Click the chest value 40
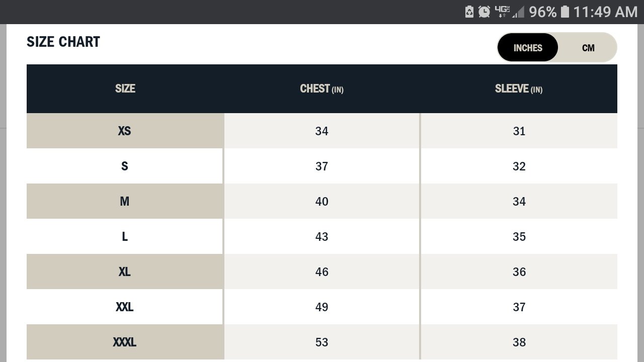 (x=321, y=201)
